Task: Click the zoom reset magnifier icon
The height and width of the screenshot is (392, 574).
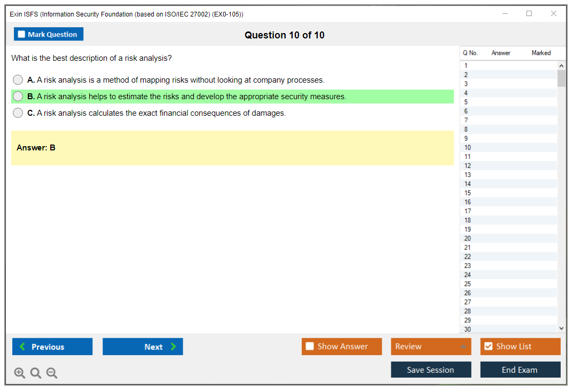Action: click(36, 373)
